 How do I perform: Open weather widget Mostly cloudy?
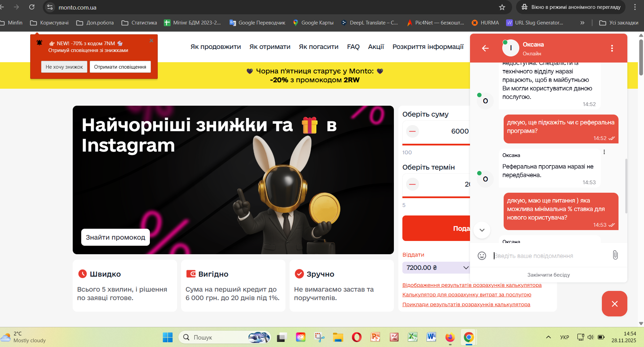click(x=24, y=337)
